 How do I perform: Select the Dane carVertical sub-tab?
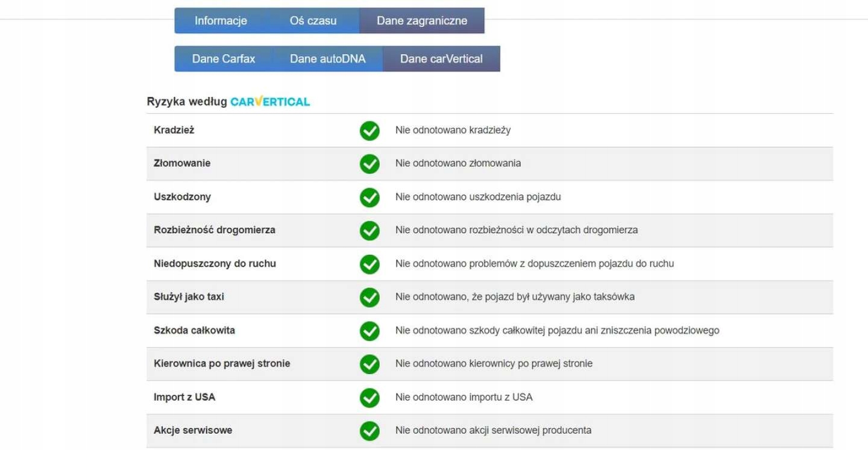(441, 59)
